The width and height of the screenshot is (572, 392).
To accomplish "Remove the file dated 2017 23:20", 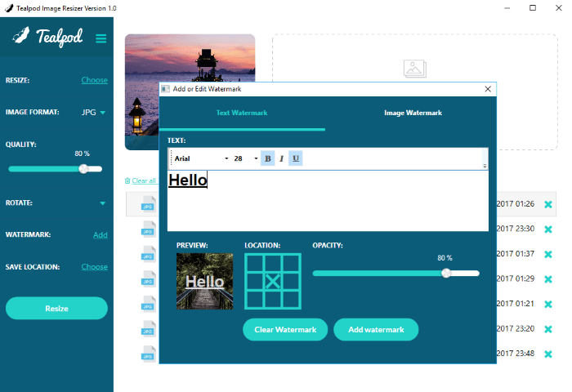I will coord(548,329).
